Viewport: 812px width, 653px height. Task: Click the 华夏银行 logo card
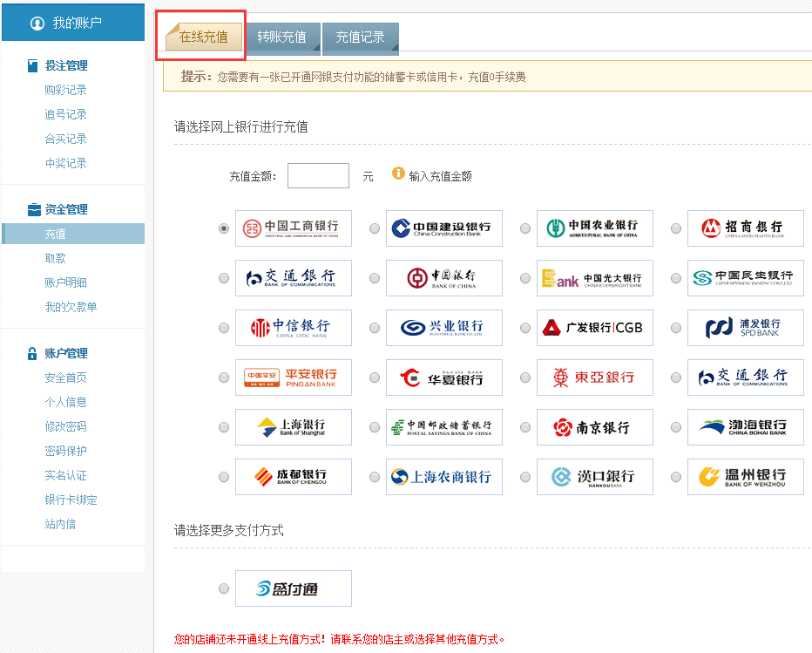point(443,378)
